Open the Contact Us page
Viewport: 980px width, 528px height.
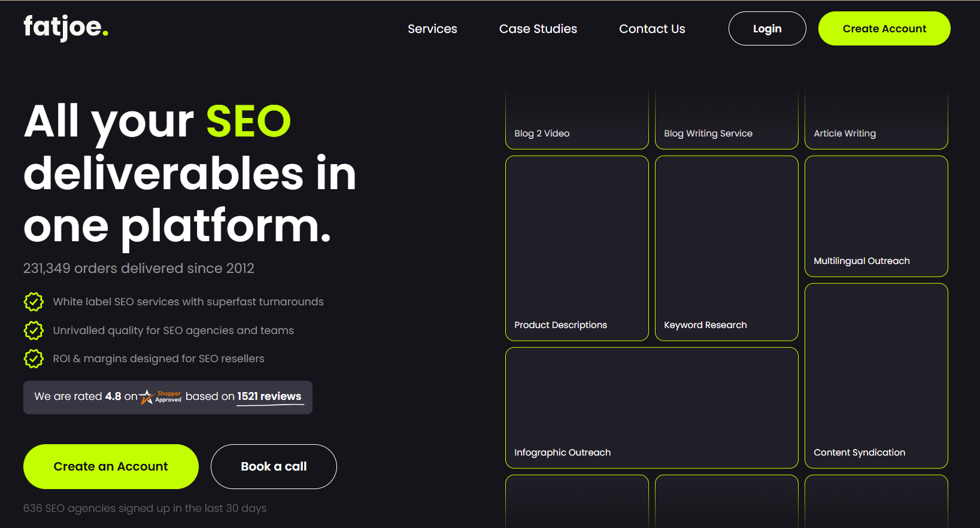pos(651,29)
